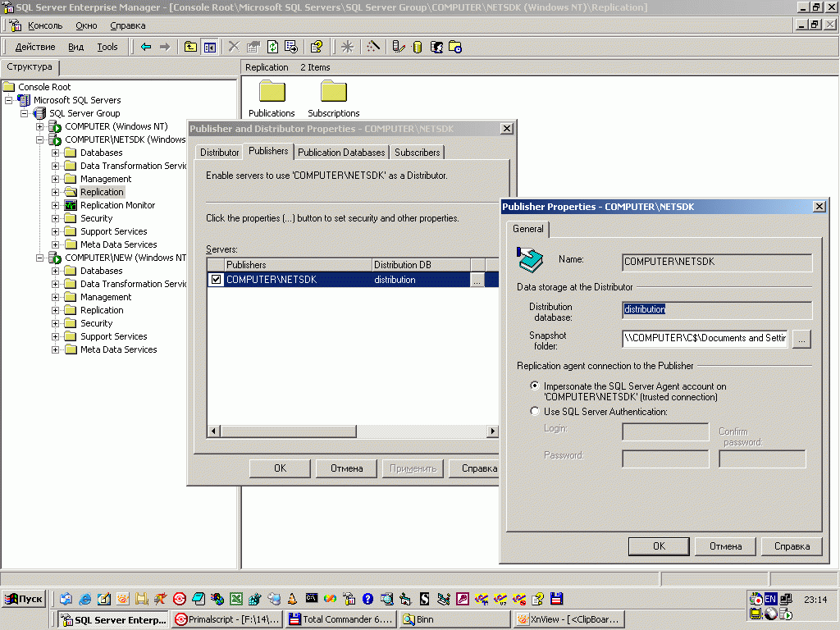
Task: Click the publisher row properties (...) button
Action: click(477, 281)
